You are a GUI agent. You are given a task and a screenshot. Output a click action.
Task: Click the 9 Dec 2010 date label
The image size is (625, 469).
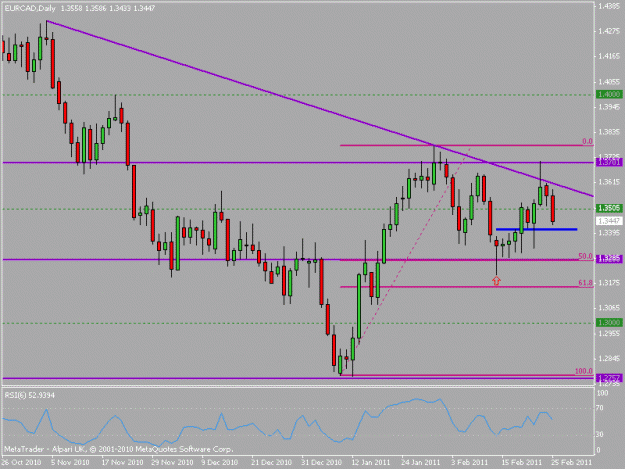click(220, 463)
